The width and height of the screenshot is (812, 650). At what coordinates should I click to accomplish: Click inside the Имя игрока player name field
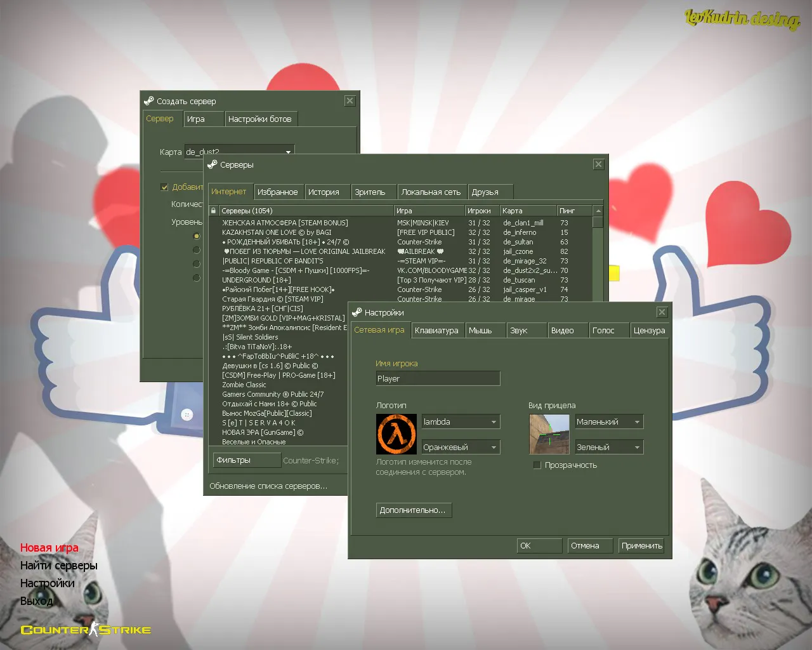438,378
